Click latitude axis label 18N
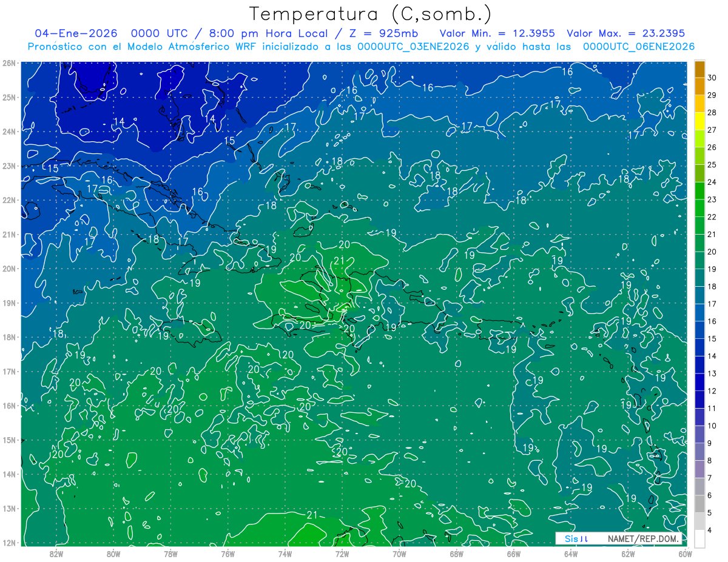The width and height of the screenshot is (728, 562). (8, 337)
